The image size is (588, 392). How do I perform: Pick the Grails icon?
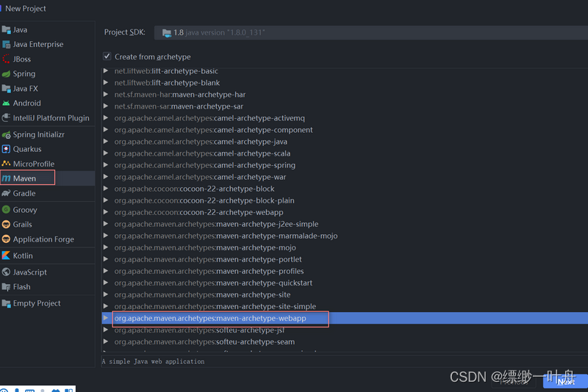pyautogui.click(x=6, y=225)
